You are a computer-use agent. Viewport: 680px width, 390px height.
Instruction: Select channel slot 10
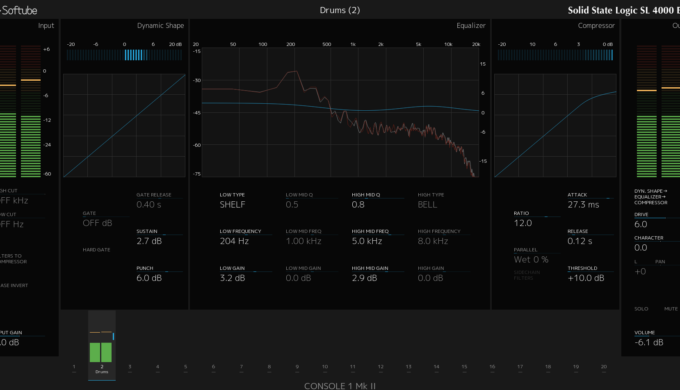click(325, 368)
